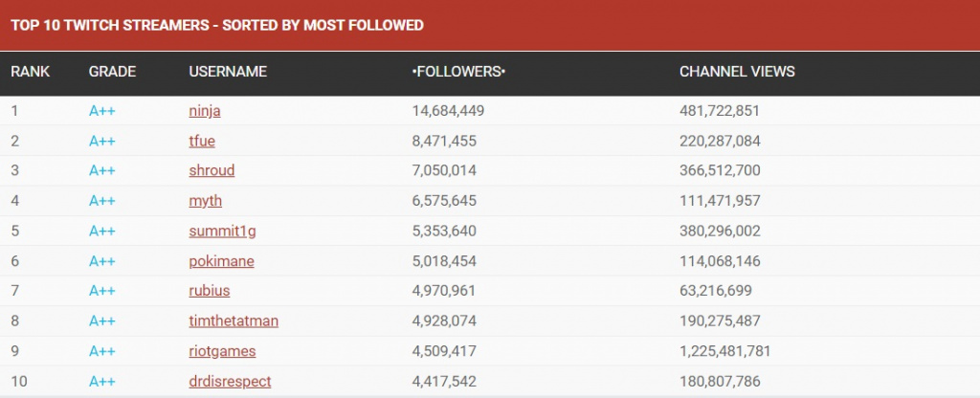Sort table by the Followers column header
980x398 pixels.
[458, 72]
